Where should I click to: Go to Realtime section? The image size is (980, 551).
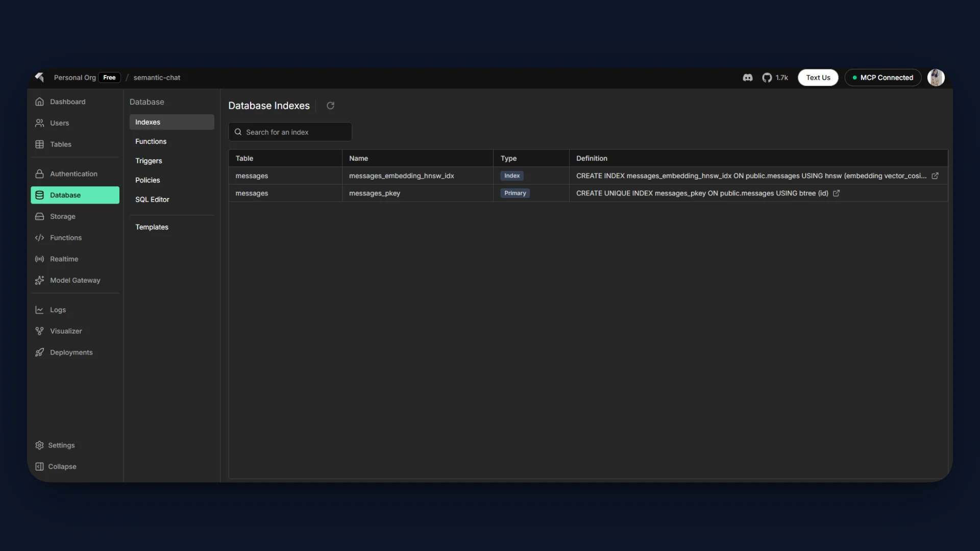point(64,259)
